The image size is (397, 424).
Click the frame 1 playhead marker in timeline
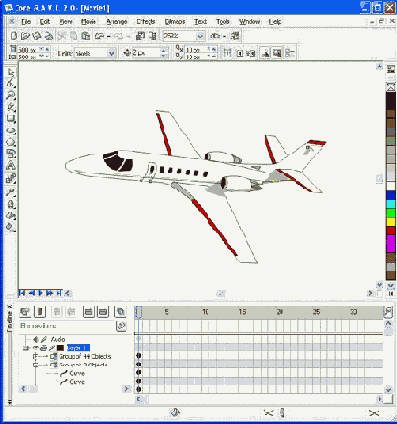(x=138, y=312)
